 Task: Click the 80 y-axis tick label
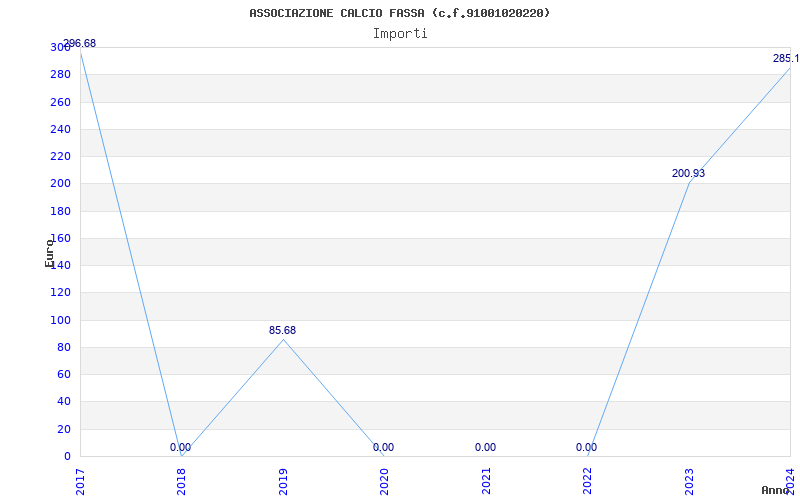(x=63, y=347)
